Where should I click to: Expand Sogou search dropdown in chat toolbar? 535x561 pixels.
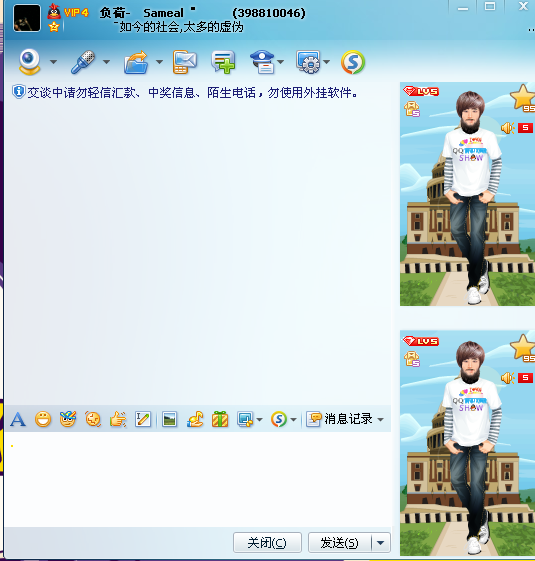[x=293, y=419]
